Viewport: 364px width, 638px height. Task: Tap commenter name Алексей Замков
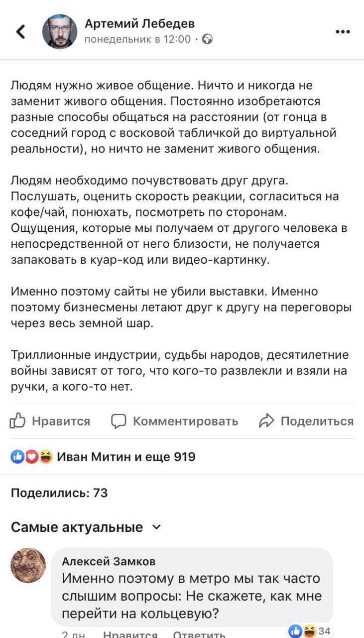tap(109, 561)
